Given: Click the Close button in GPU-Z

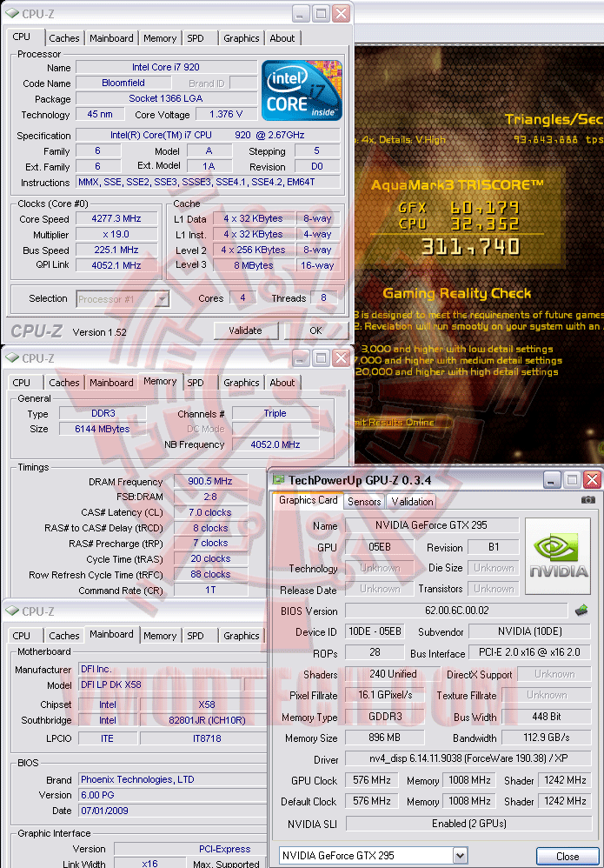Looking at the screenshot, I should (x=567, y=857).
